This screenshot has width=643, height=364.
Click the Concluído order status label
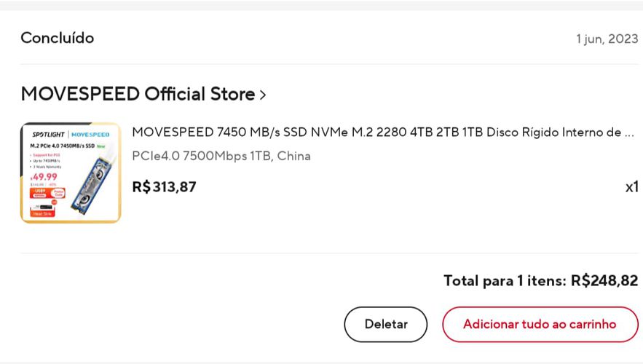(58, 38)
